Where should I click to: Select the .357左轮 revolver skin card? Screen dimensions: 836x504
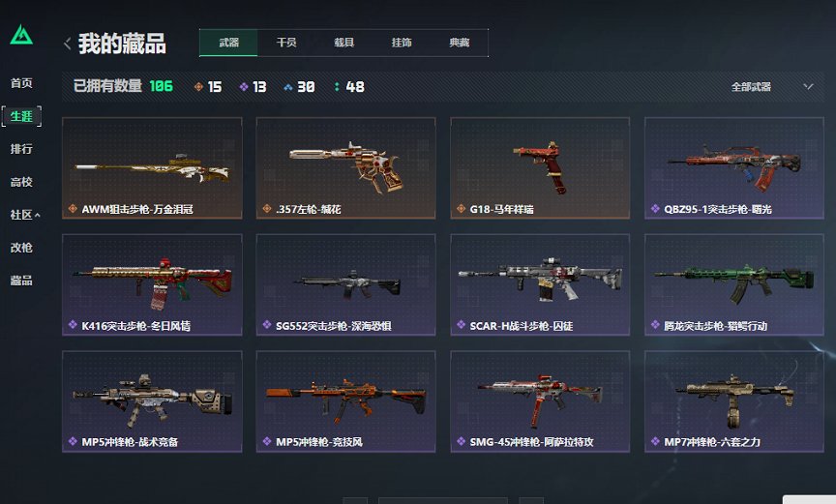click(346, 167)
